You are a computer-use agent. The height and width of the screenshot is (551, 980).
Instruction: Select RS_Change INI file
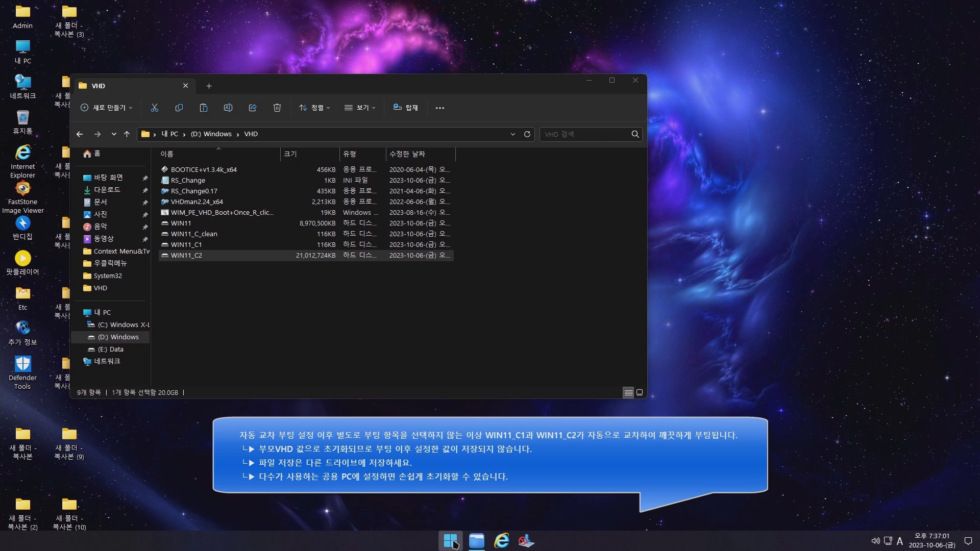tap(306, 180)
